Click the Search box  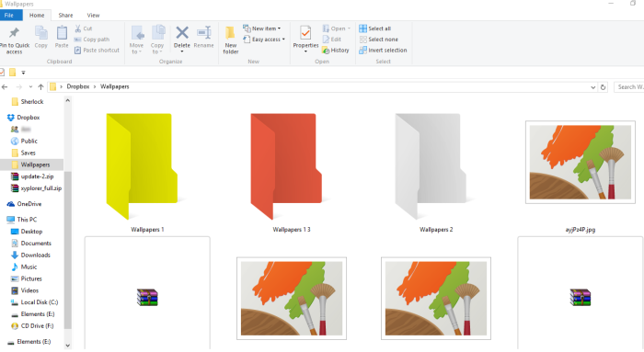tap(628, 87)
